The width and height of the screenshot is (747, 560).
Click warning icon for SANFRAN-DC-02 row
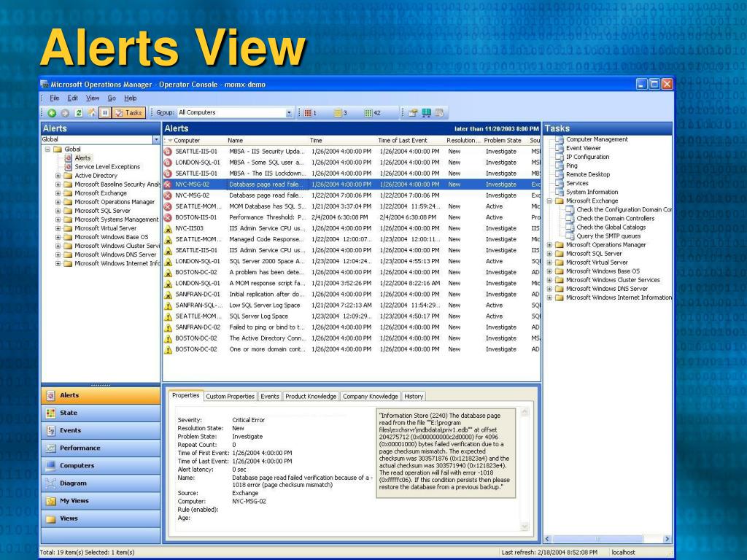(x=168, y=327)
